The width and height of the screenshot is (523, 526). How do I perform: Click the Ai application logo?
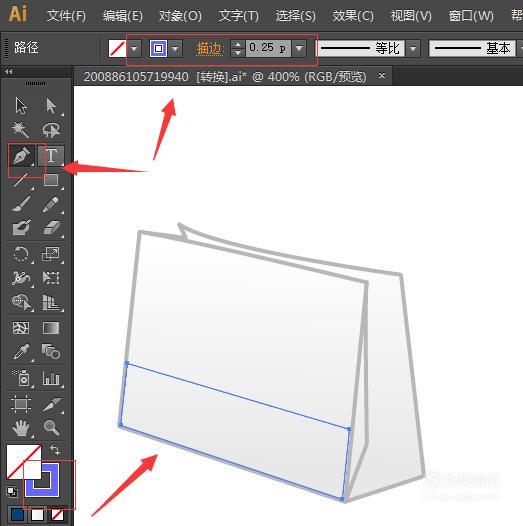[x=17, y=15]
